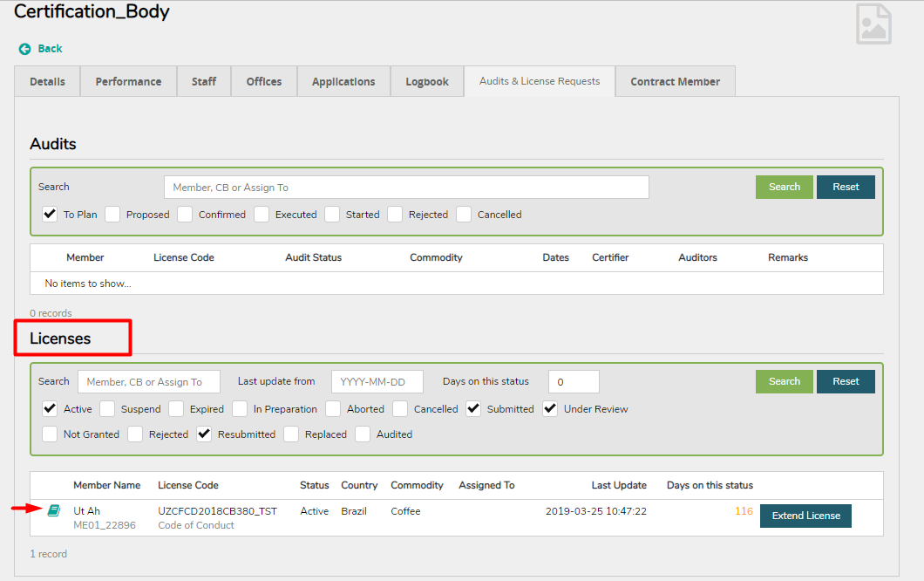Click the image placeholder icon at top right
Image resolution: width=924 pixels, height=581 pixels.
point(873,24)
